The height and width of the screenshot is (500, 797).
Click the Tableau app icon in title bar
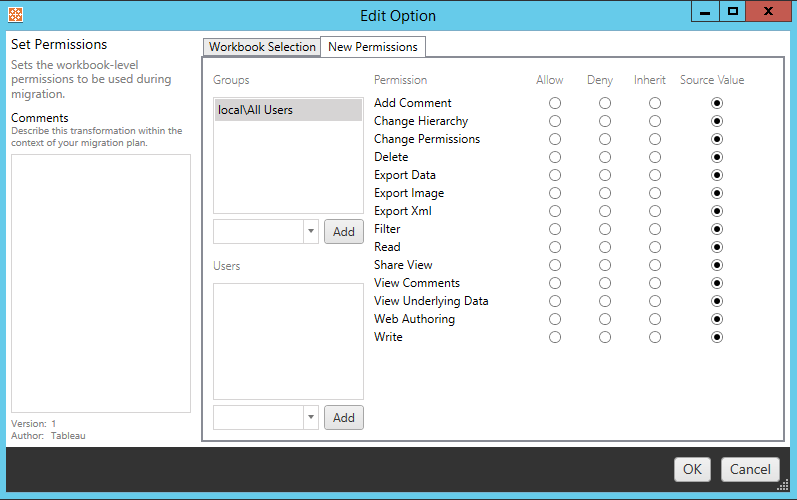14,16
